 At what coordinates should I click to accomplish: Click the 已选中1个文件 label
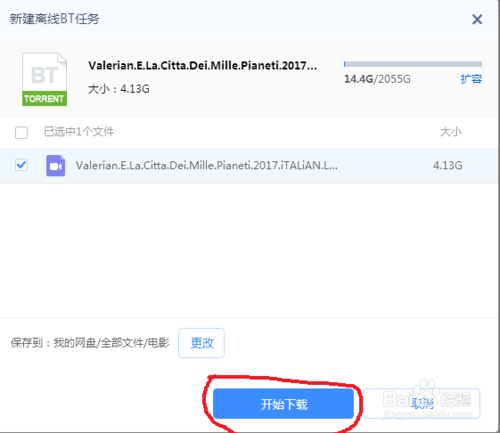point(79,132)
